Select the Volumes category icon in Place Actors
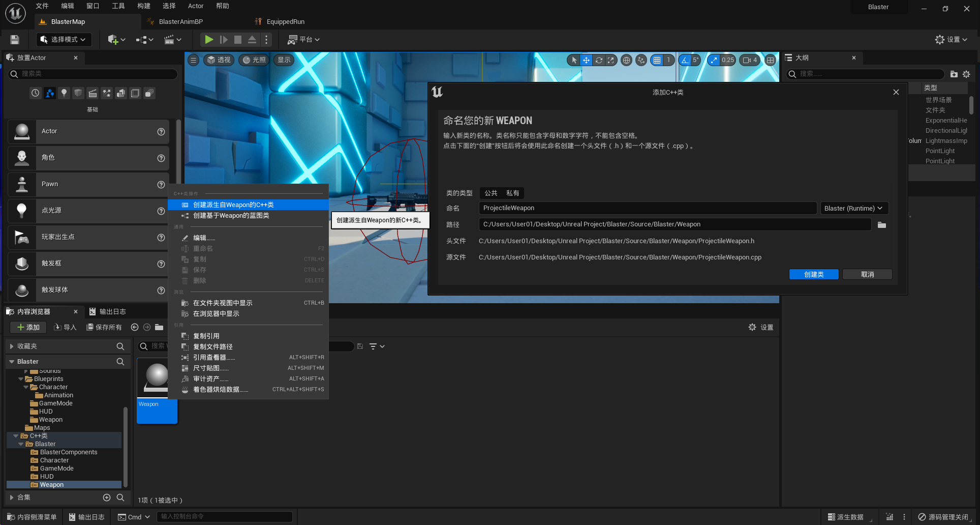This screenshot has height=525, width=980. click(135, 93)
